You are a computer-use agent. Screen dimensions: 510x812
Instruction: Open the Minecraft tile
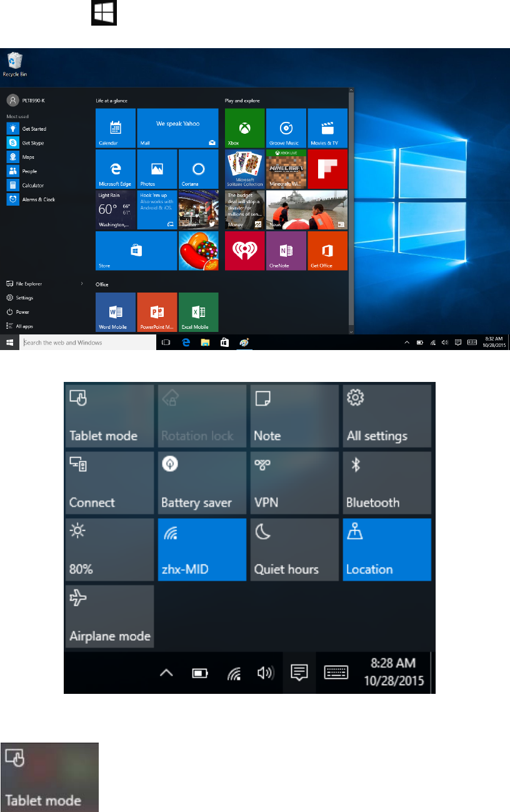click(x=286, y=169)
